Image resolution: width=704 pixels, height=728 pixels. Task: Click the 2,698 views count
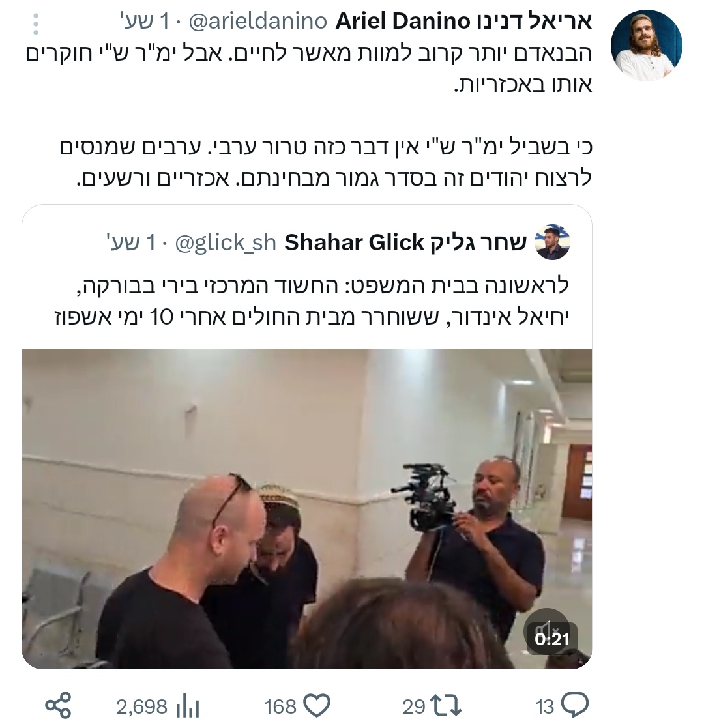click(141, 706)
